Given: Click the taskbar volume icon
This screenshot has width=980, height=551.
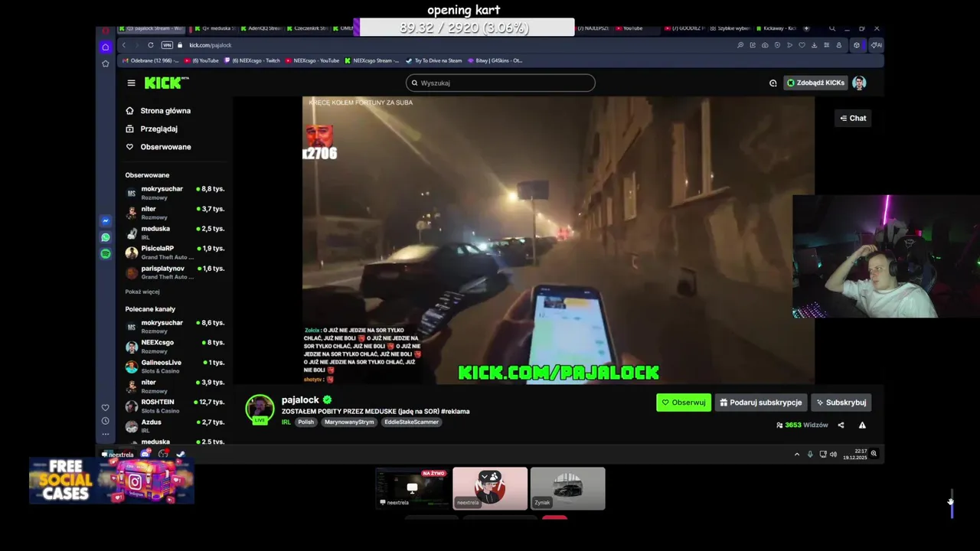Looking at the screenshot, I should click(x=833, y=454).
